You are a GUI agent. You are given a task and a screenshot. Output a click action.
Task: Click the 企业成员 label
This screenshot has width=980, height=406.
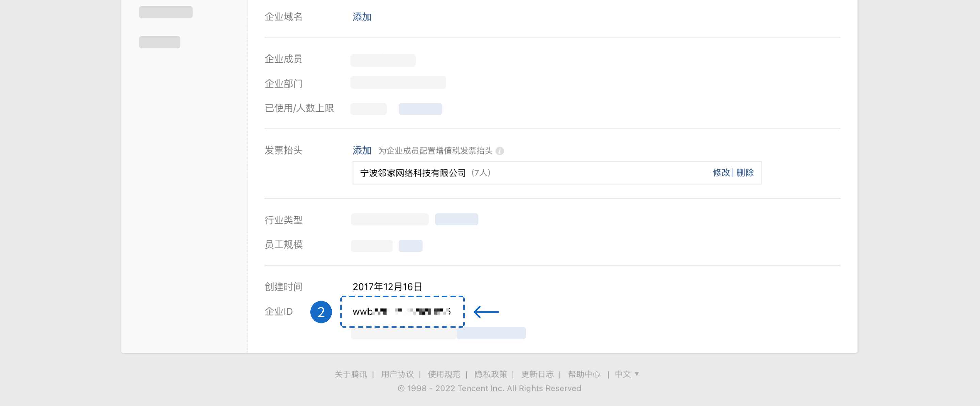(x=283, y=59)
